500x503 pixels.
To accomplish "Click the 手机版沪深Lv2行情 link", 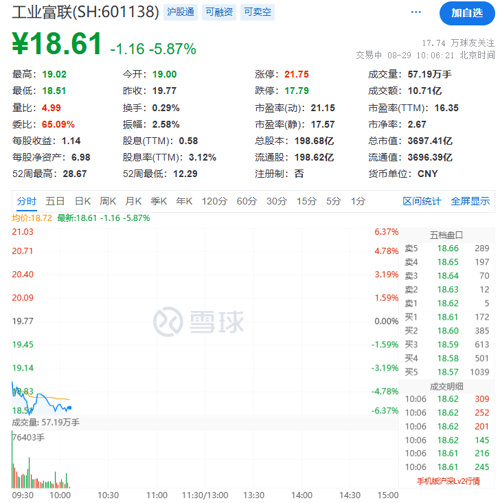I will click(448, 481).
